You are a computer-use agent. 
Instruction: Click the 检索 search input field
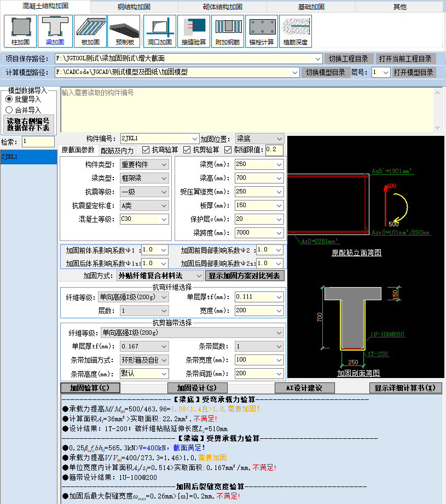coord(38,142)
